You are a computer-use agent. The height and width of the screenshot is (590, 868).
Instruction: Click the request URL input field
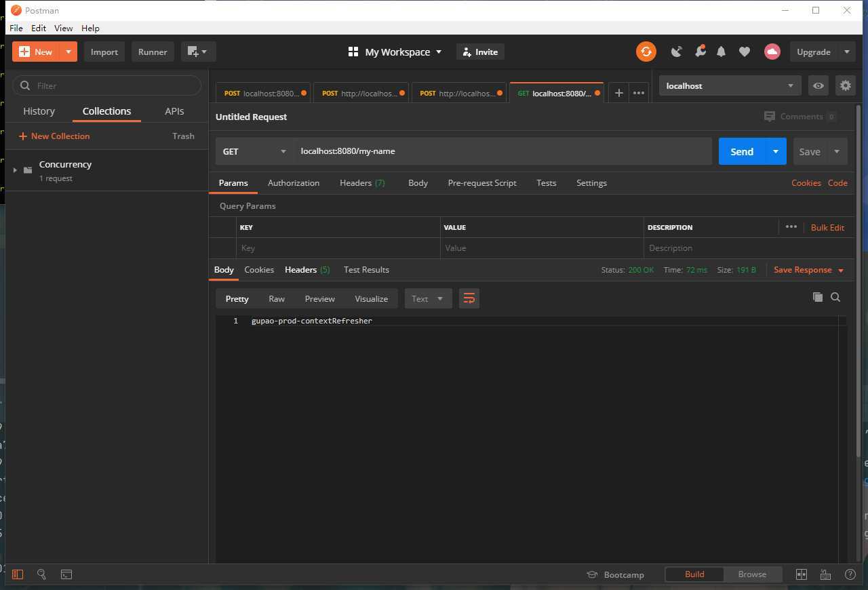(502, 151)
